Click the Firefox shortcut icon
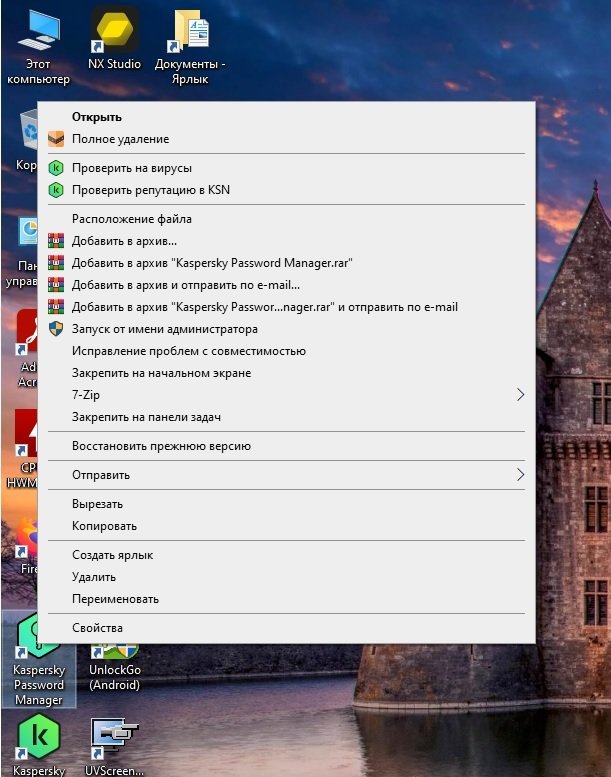 27,538
